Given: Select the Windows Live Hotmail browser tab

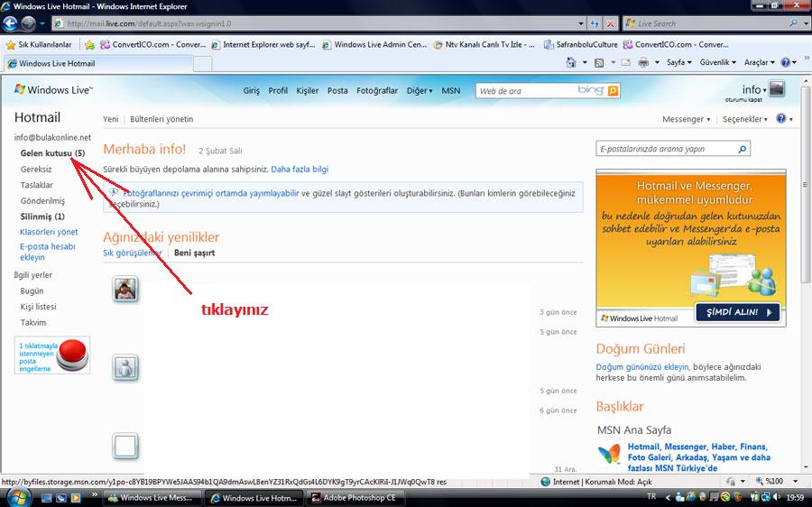Looking at the screenshot, I should pyautogui.click(x=98, y=63).
